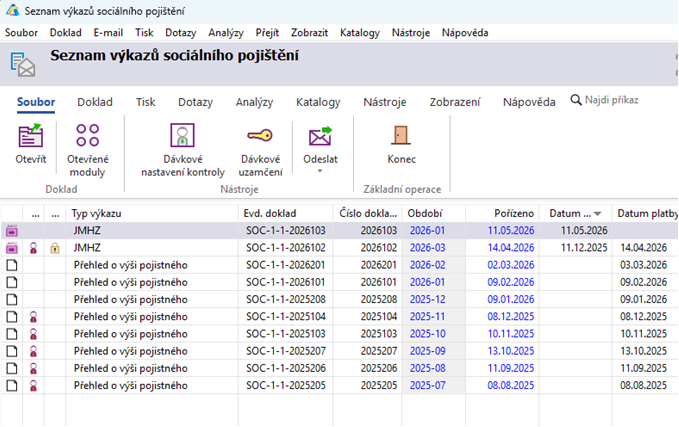The image size is (679, 427).
Task: Click the Odeslat envelope icon
Action: [320, 136]
